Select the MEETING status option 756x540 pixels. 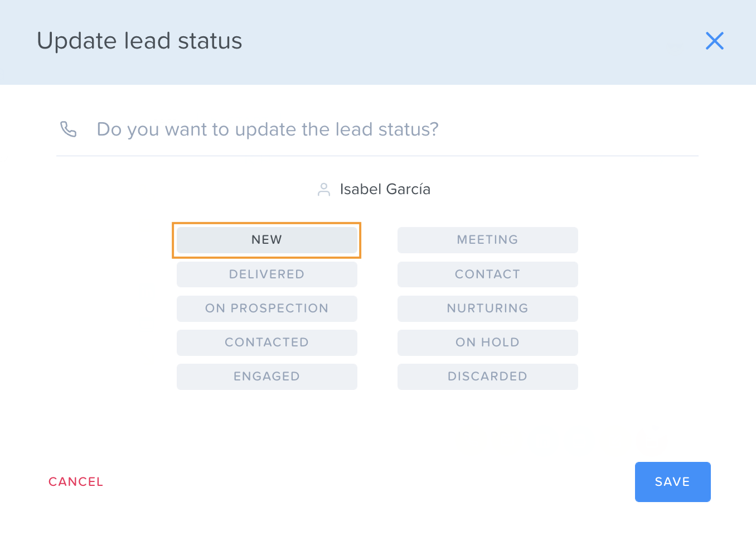pyautogui.click(x=487, y=240)
